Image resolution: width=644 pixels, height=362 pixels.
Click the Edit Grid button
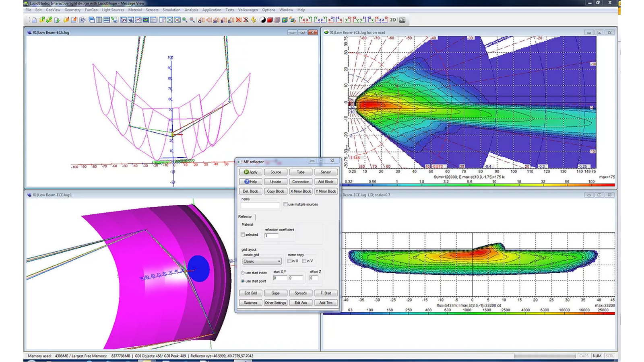tap(250, 293)
